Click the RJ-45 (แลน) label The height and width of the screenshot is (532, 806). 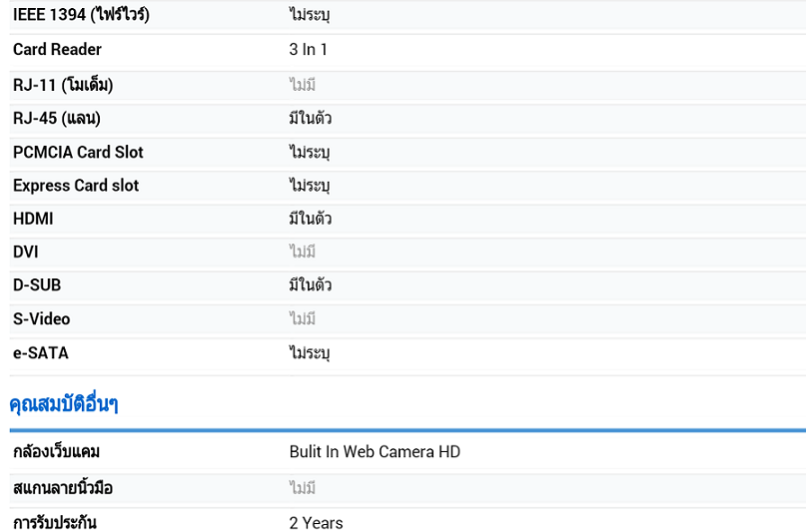point(57,119)
